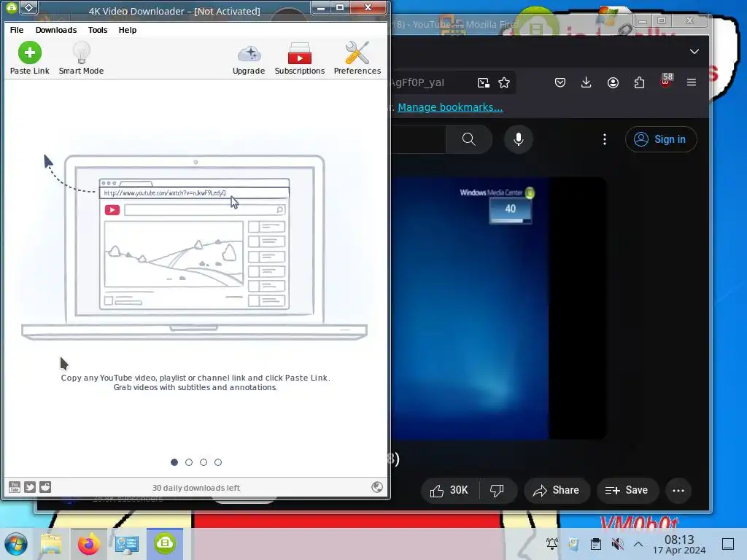Click the Twitter icon in downloader status bar
Screen dimensions: 747x560
(29, 486)
